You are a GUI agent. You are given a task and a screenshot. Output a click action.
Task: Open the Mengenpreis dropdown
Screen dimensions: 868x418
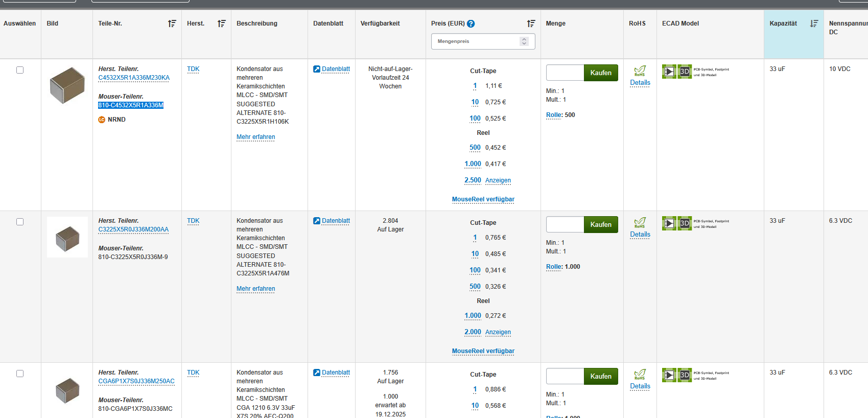483,41
